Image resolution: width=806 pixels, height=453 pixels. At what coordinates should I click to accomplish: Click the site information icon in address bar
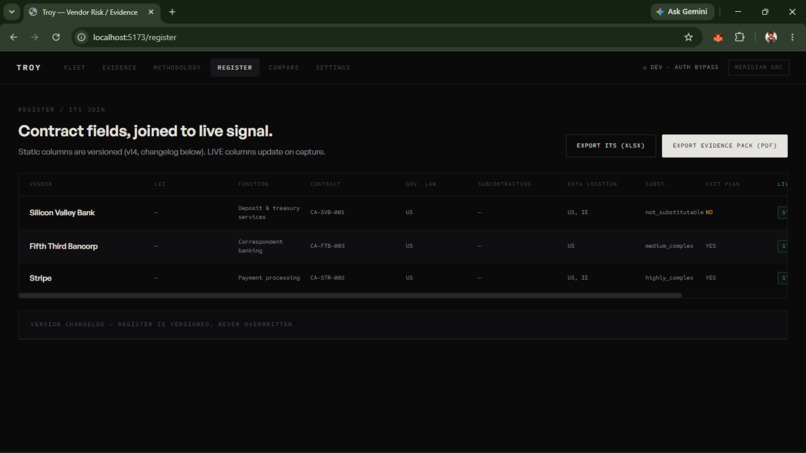pos(81,37)
